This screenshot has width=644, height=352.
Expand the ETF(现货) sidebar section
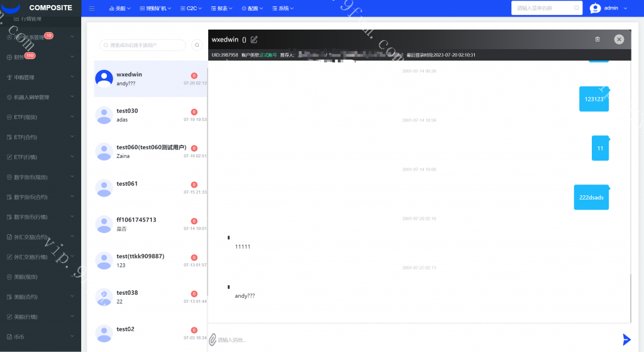(x=40, y=117)
